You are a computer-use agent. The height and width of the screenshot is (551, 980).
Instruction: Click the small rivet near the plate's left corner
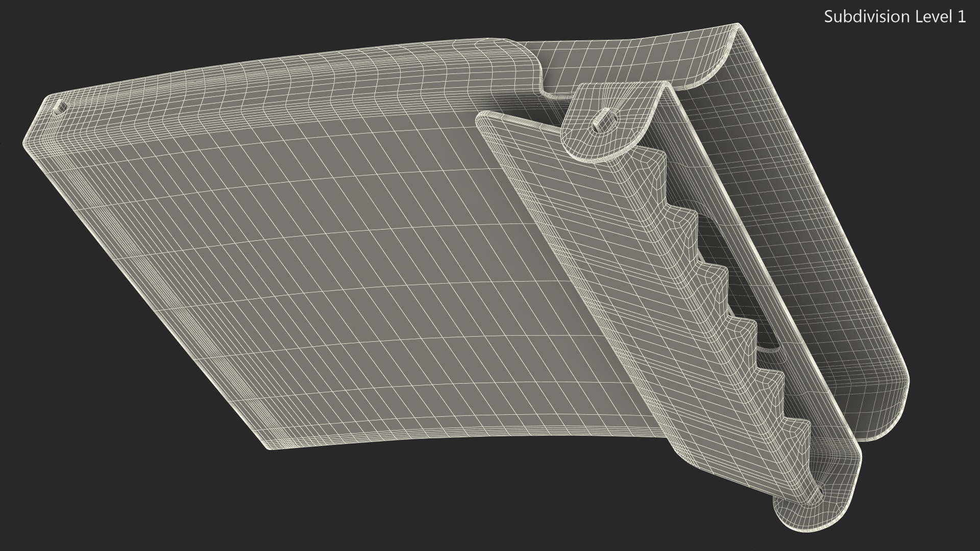[x=60, y=106]
